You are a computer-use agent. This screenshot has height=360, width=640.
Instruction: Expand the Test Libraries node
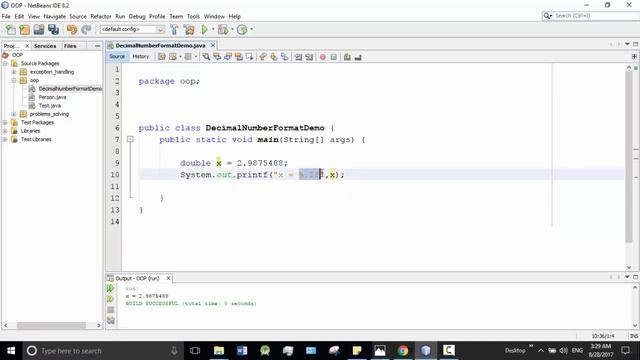point(5,139)
